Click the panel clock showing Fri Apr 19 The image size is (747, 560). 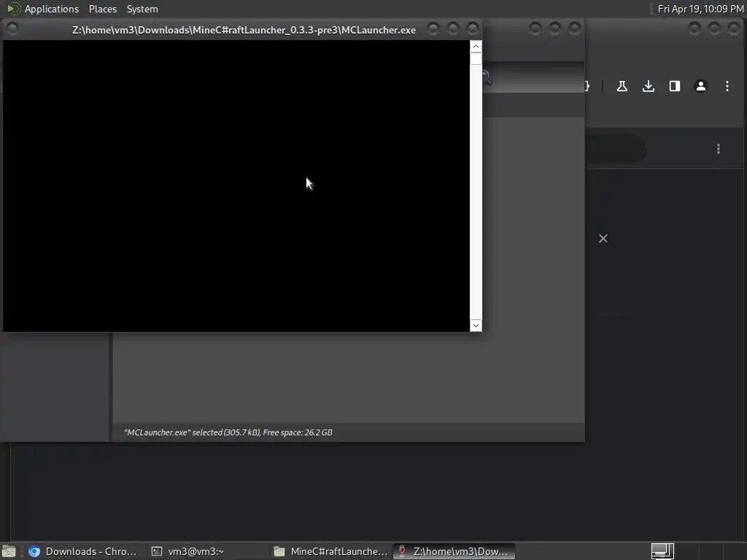pos(700,9)
